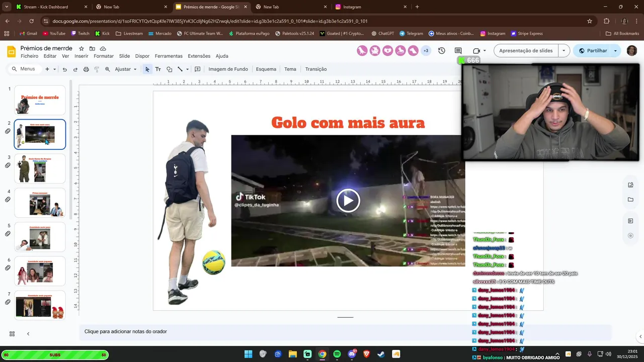Collapse the filmstrip panel arrow

click(x=28, y=334)
